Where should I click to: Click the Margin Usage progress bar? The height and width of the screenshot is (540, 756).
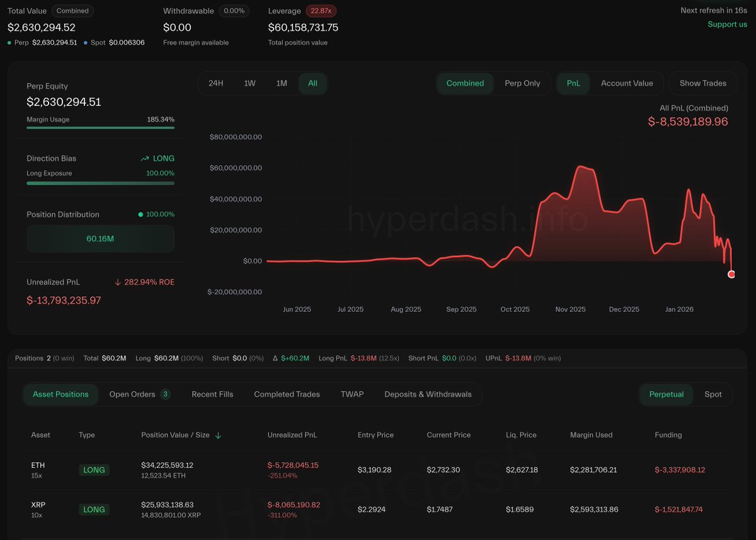click(x=100, y=128)
